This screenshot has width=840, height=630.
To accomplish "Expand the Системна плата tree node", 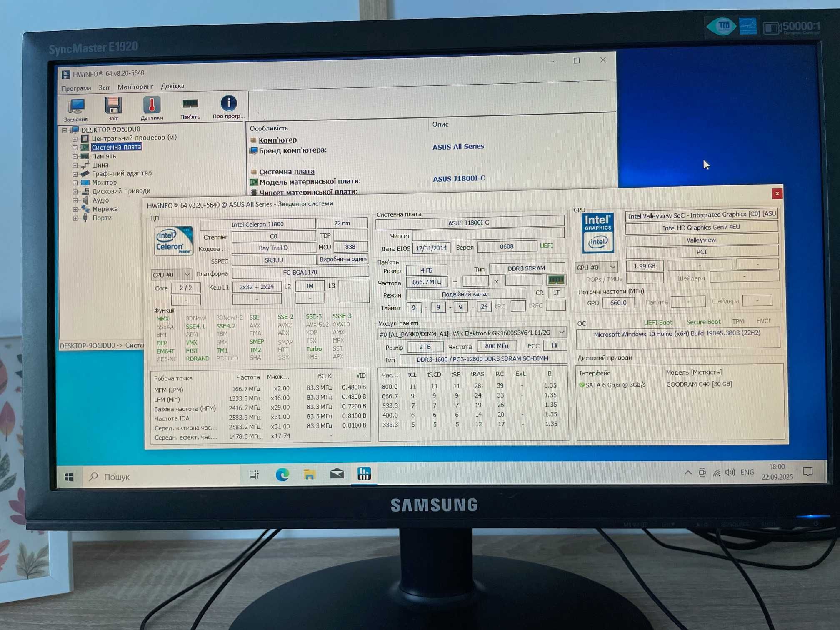I will [75, 147].
